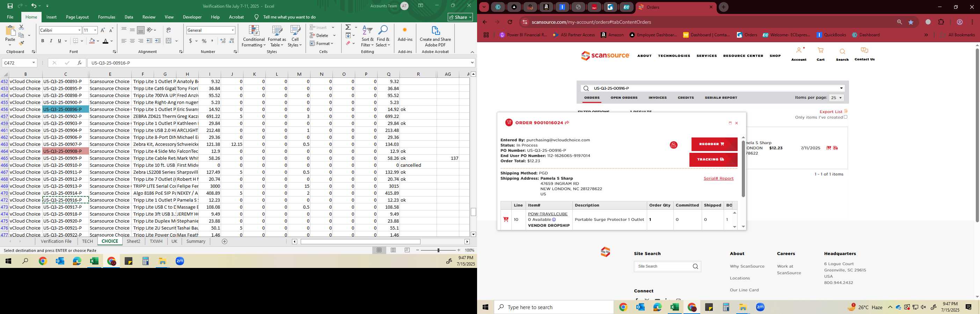Click Insert Function fx icon
Screen dimensions: 980x314
79,63
